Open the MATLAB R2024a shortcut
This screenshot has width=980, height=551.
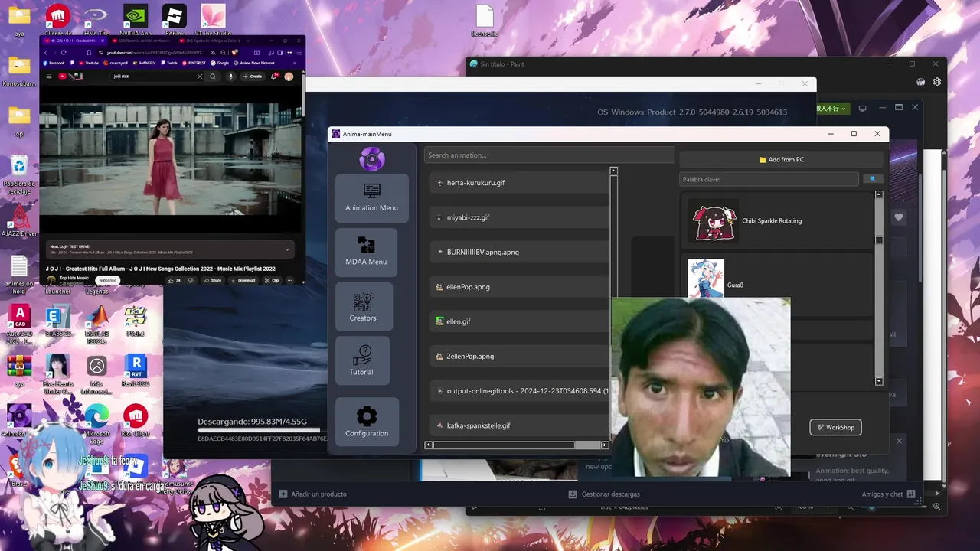(x=97, y=325)
